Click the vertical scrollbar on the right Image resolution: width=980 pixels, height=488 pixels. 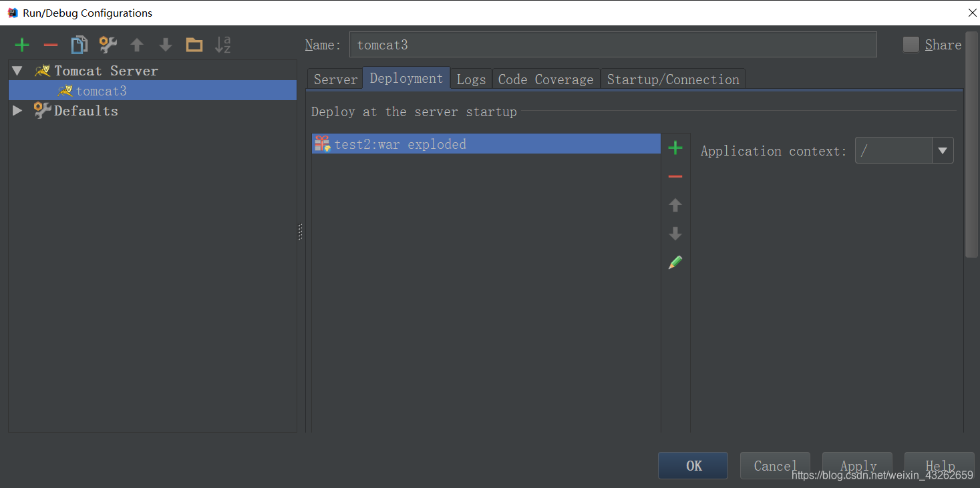pyautogui.click(x=971, y=144)
